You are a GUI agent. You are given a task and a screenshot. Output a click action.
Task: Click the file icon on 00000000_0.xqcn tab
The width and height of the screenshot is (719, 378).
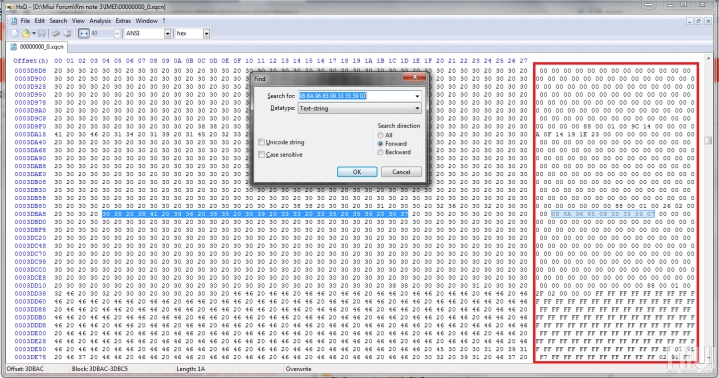coord(13,47)
